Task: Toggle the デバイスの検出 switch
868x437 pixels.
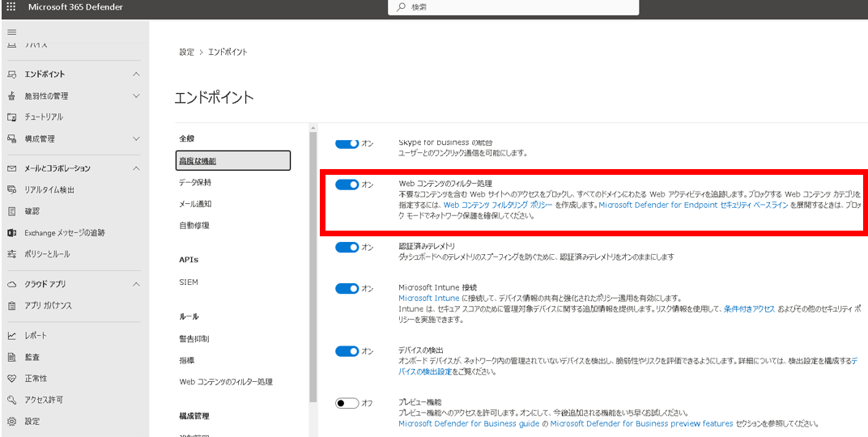Action: click(x=347, y=351)
